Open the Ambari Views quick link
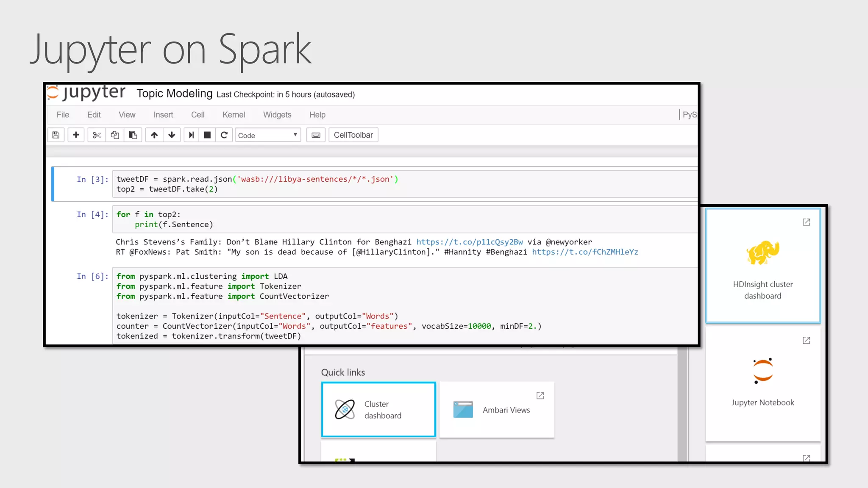868x488 pixels. (497, 410)
